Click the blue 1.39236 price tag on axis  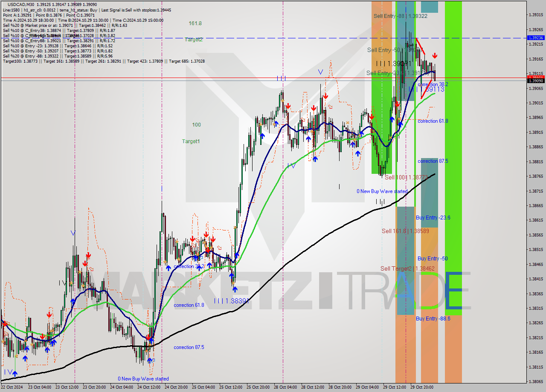click(536, 38)
